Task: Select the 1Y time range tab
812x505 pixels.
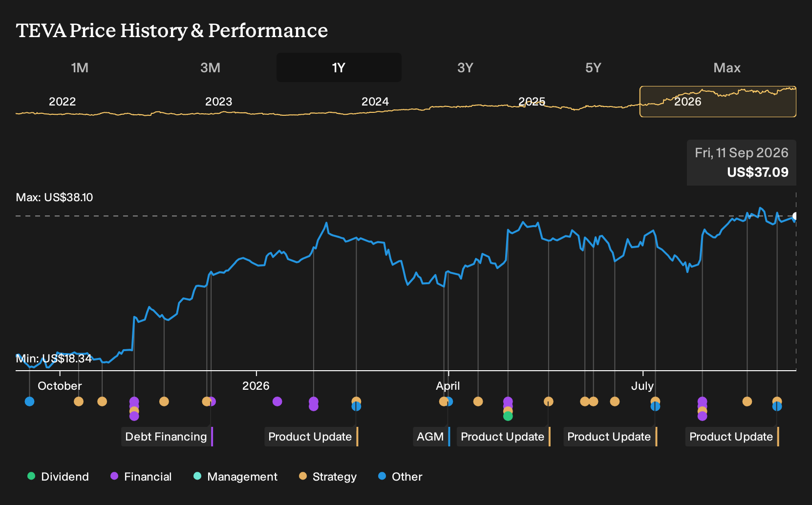Action: 339,67
